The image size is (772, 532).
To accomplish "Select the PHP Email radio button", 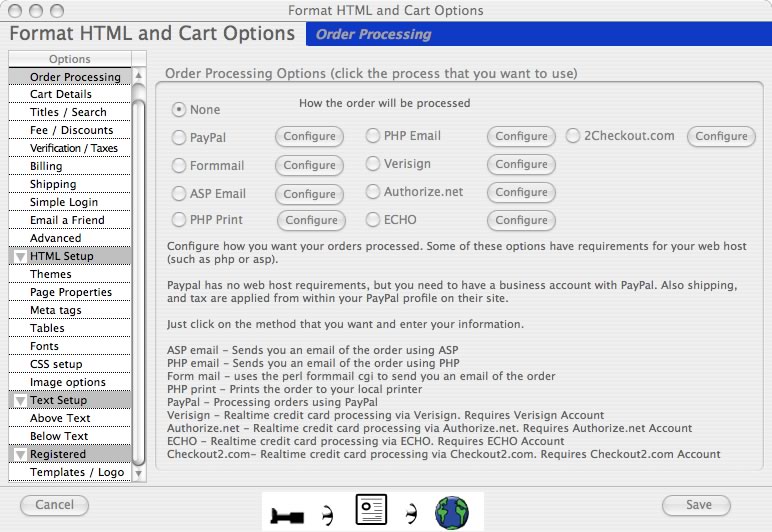I will pos(373,135).
